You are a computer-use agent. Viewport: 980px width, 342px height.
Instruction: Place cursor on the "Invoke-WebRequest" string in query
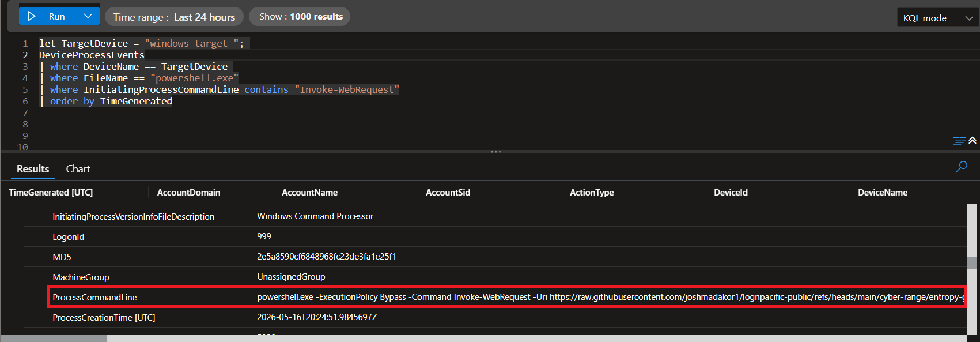point(347,89)
